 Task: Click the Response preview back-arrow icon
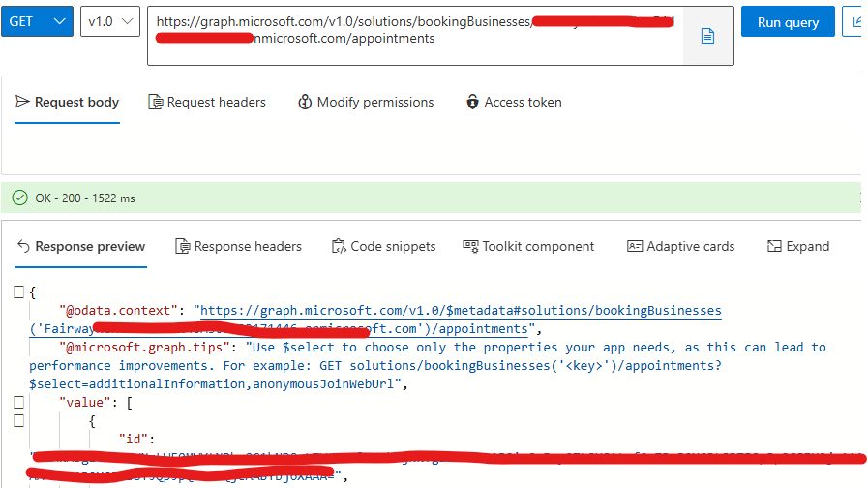coord(23,246)
